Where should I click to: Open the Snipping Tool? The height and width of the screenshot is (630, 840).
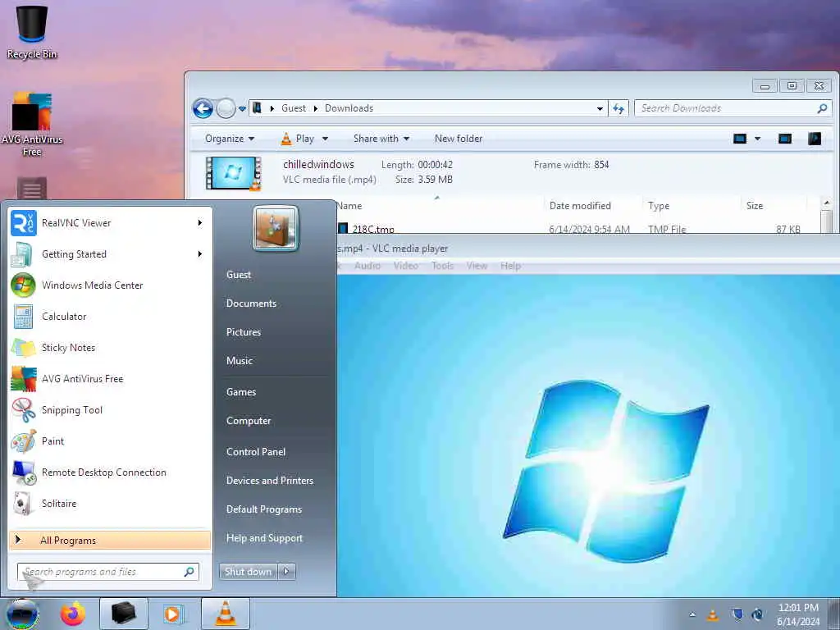110,410
